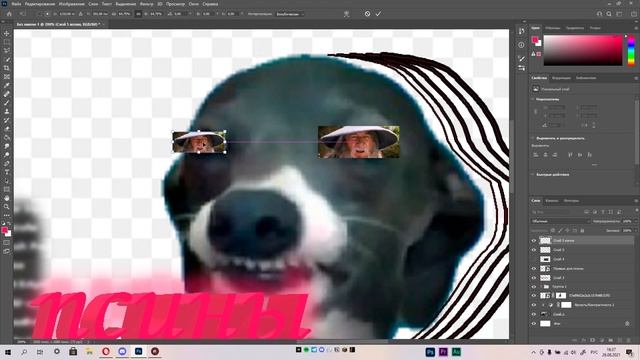Viewport: 640px width, 360px height.
Task: Delete layer using trash icon
Action: (x=629, y=340)
